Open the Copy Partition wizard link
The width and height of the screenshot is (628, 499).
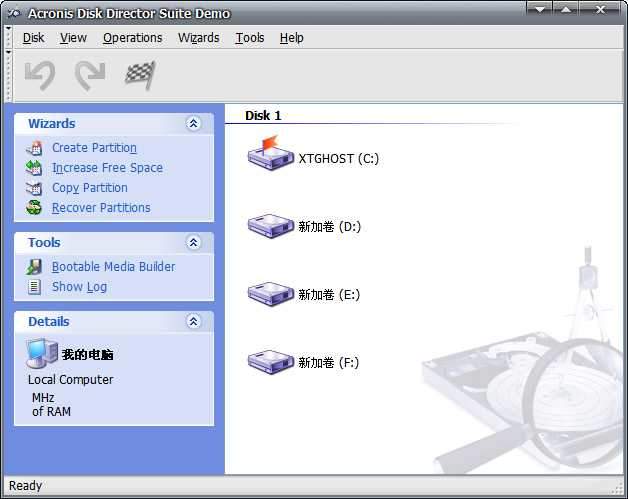coord(90,188)
